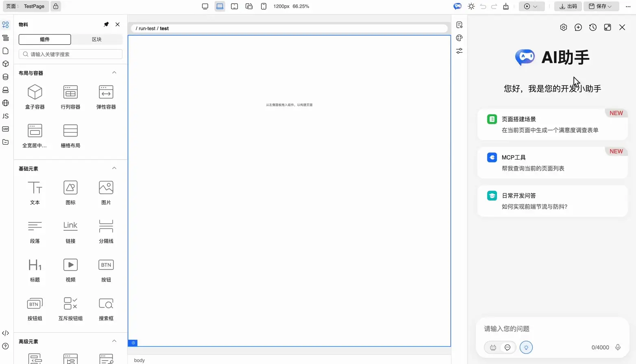Screen dimensions: 636x364
Task: Switch to the 区块 blocks tab
Action: [x=97, y=39]
